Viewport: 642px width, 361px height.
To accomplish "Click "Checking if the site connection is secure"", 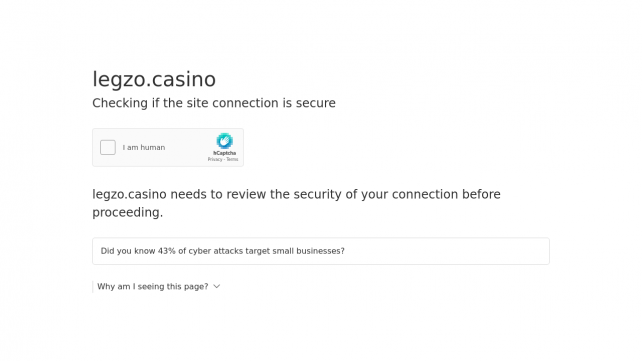I will point(214,103).
